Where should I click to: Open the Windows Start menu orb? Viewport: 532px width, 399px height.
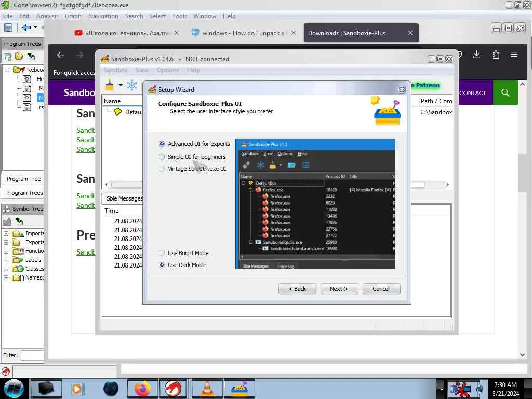(14, 389)
